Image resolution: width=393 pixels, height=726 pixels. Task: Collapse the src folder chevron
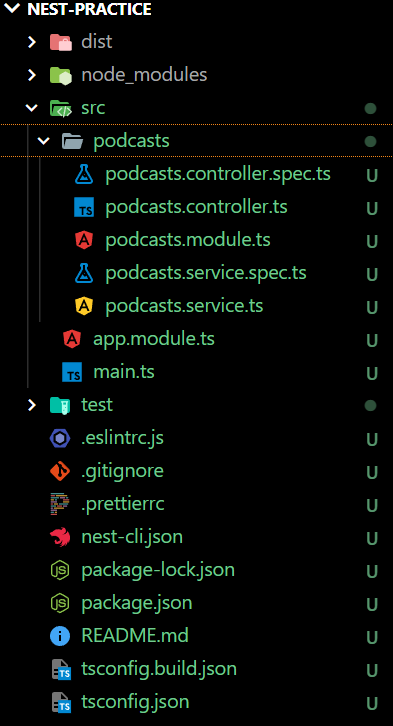coord(31,108)
